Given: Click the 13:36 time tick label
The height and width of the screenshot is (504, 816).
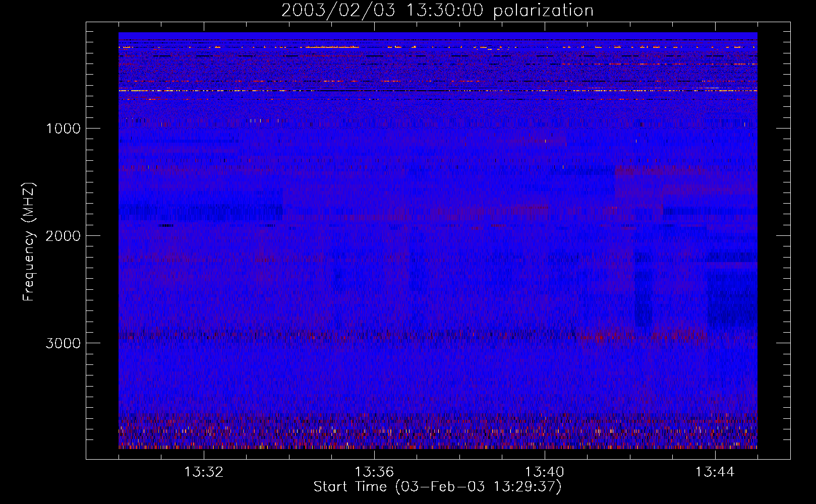Looking at the screenshot, I should (x=374, y=472).
